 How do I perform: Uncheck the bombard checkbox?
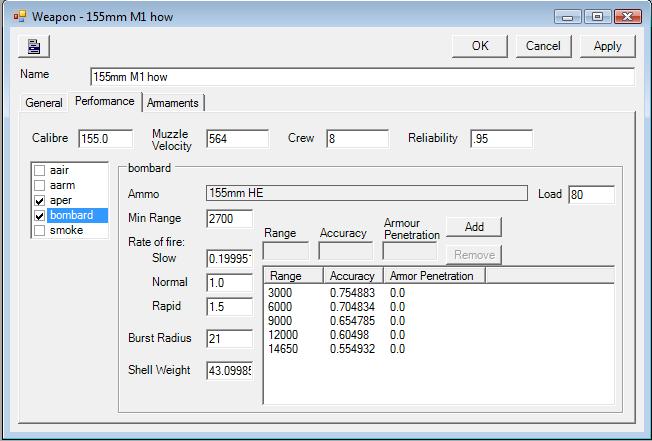40,216
